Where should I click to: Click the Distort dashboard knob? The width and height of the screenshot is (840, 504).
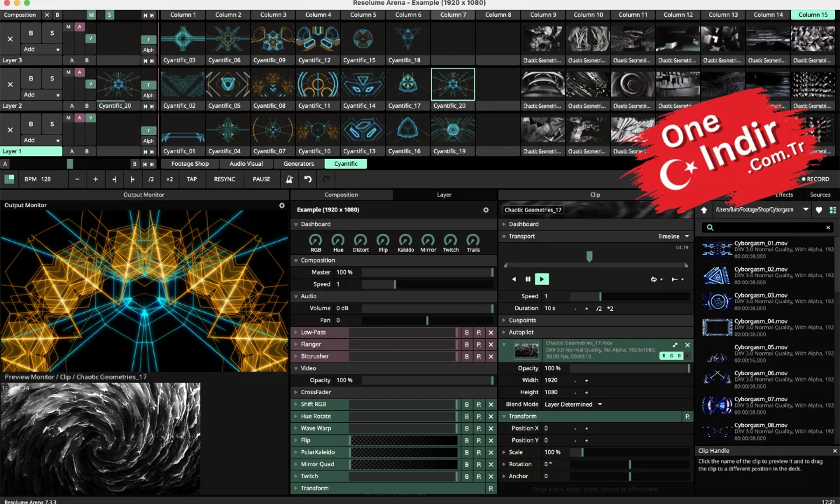click(x=360, y=240)
